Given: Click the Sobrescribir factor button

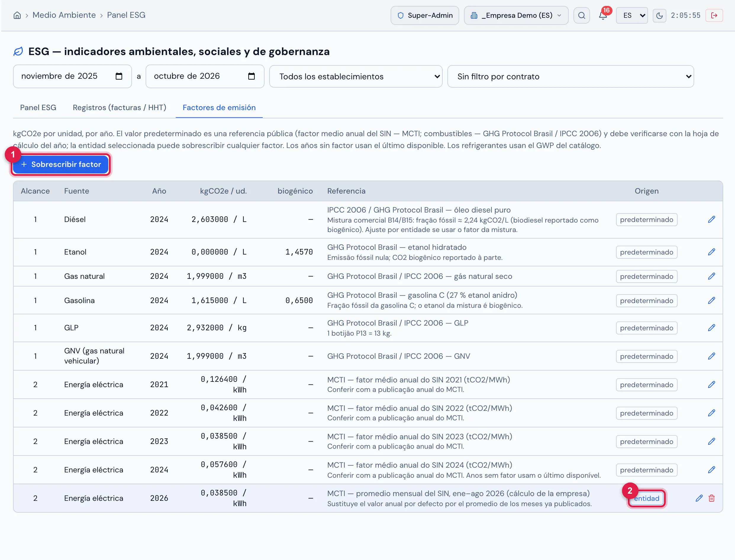Looking at the screenshot, I should pyautogui.click(x=61, y=164).
